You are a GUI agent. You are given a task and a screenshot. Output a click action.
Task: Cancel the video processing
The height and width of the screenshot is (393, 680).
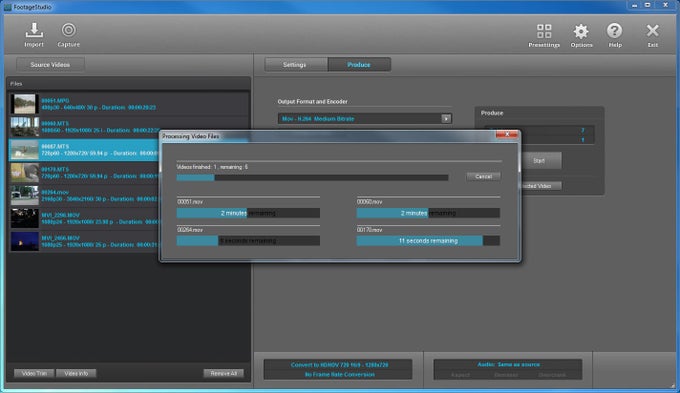(484, 177)
